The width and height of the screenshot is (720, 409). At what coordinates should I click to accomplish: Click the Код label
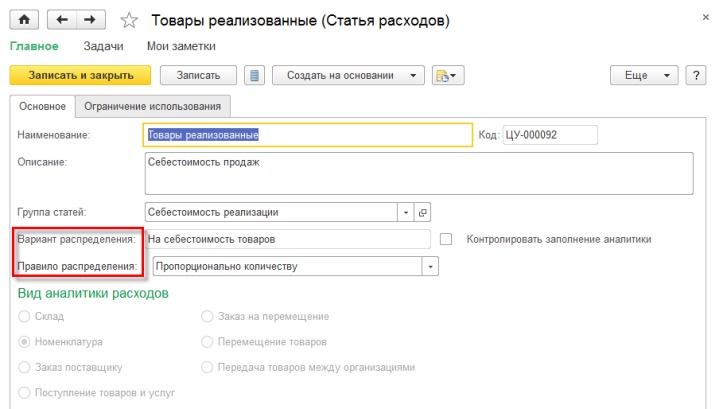(489, 135)
